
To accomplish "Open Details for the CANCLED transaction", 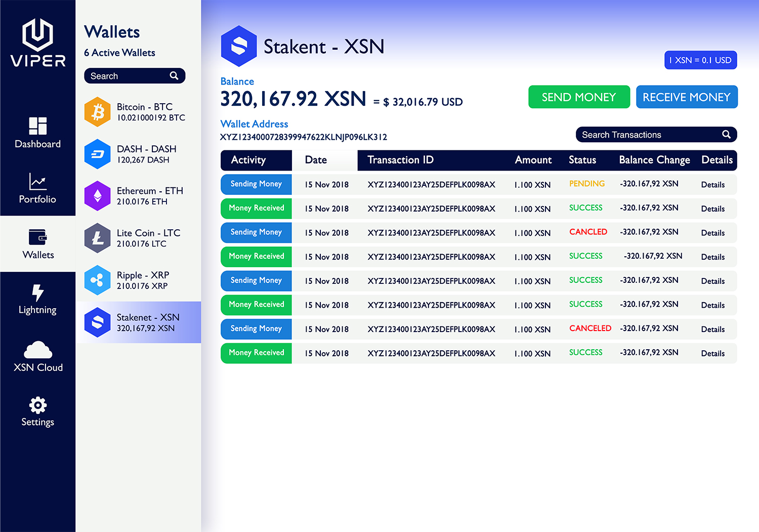I will pyautogui.click(x=713, y=233).
